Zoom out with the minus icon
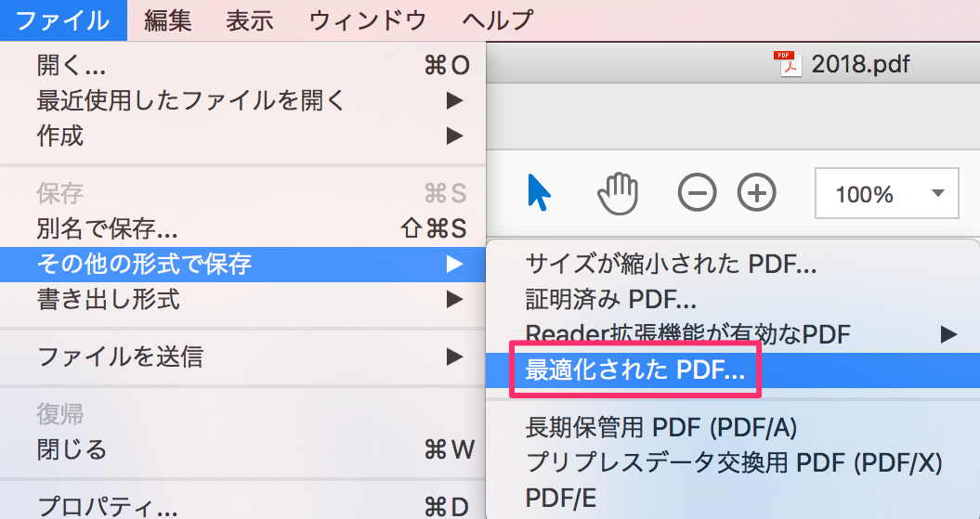 click(x=697, y=193)
